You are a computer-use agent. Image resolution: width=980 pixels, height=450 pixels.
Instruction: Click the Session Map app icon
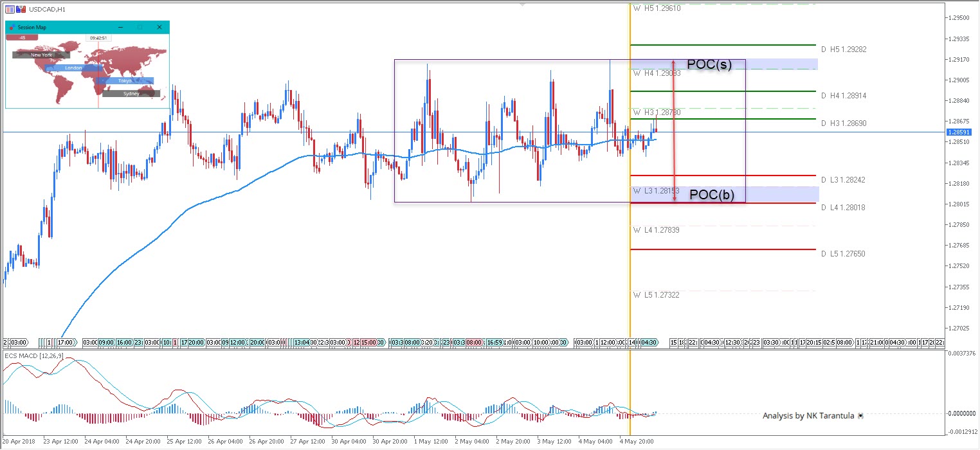pyautogui.click(x=12, y=28)
